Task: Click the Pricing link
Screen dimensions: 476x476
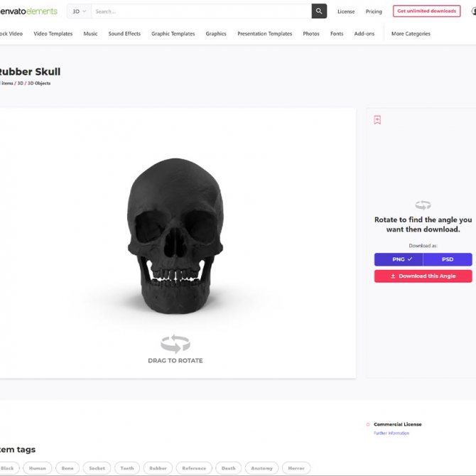Action: [374, 11]
